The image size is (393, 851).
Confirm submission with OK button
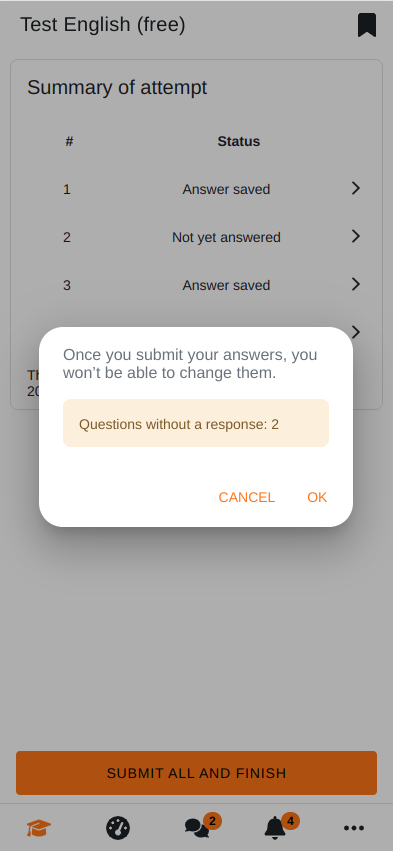tap(317, 498)
